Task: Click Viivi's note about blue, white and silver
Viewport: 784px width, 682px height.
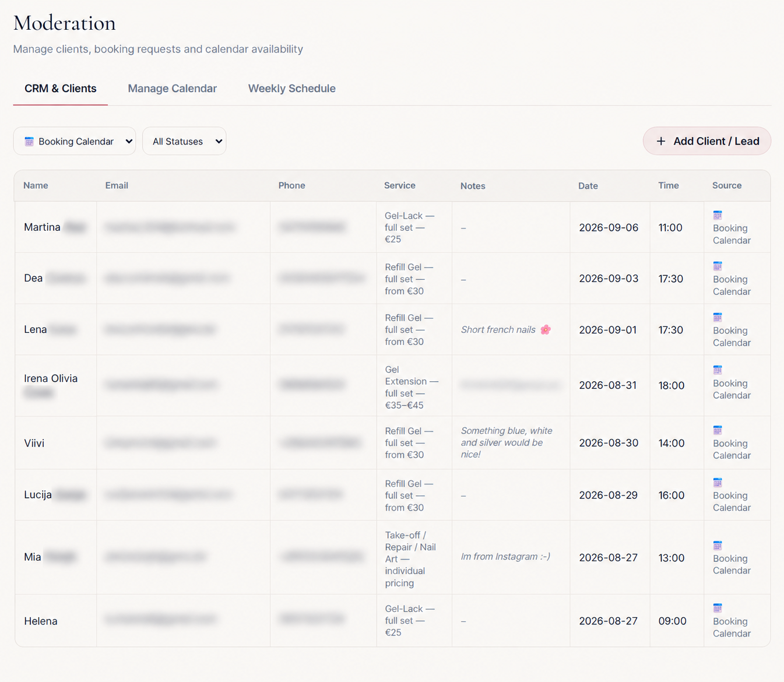Action: point(507,442)
